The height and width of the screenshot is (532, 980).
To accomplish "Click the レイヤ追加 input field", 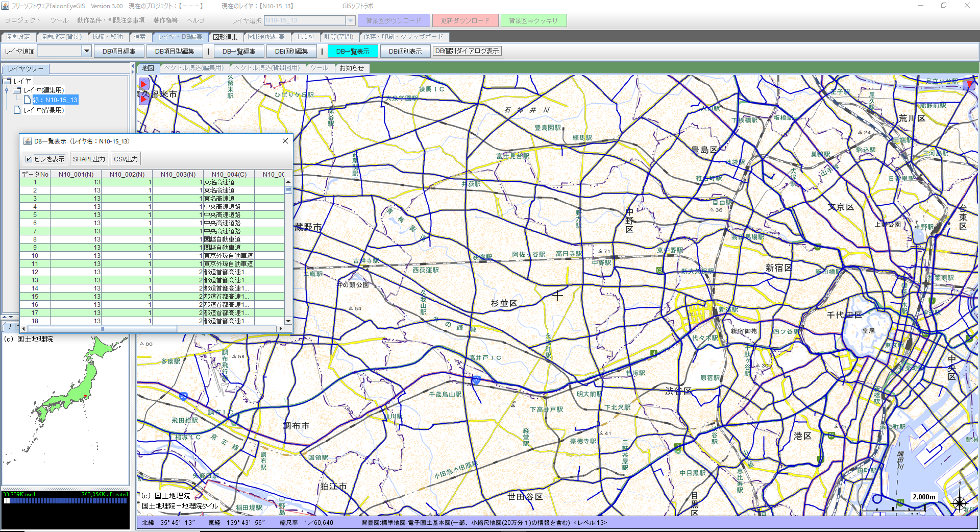I will pos(59,51).
